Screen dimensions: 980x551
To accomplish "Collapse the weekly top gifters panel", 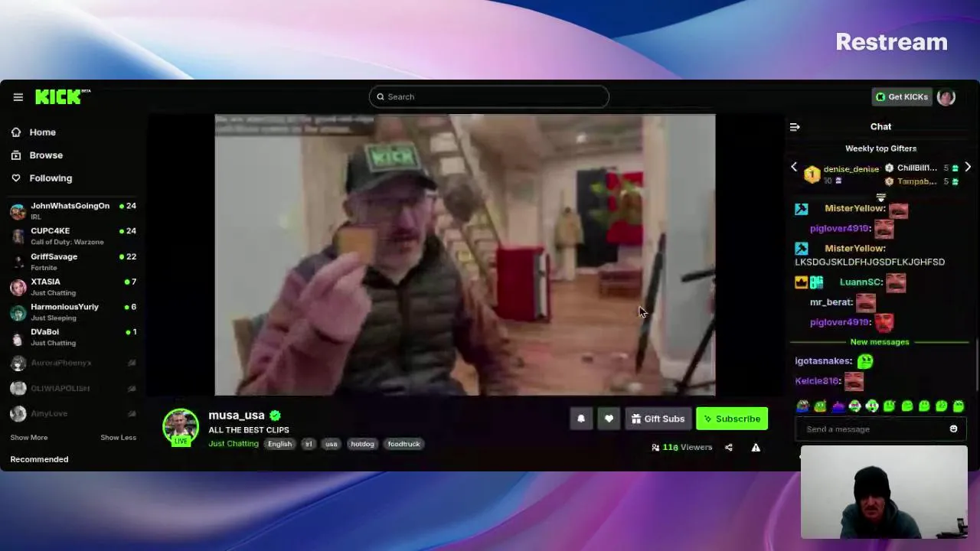I will [880, 197].
